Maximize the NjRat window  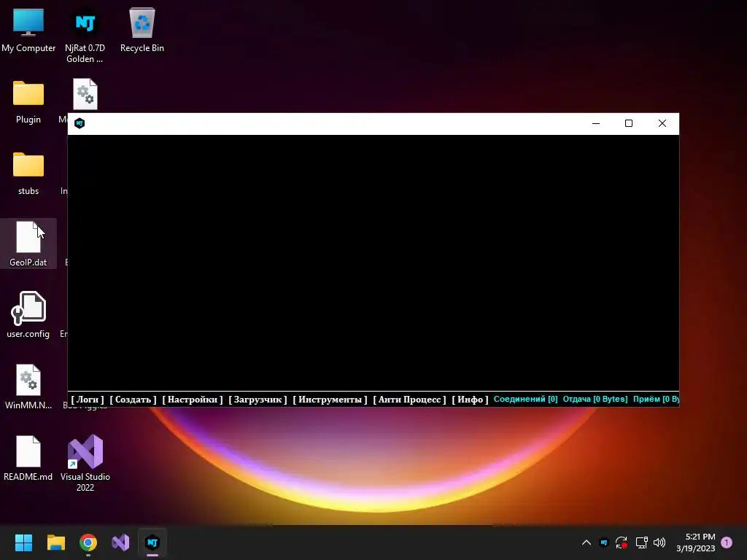pos(629,123)
